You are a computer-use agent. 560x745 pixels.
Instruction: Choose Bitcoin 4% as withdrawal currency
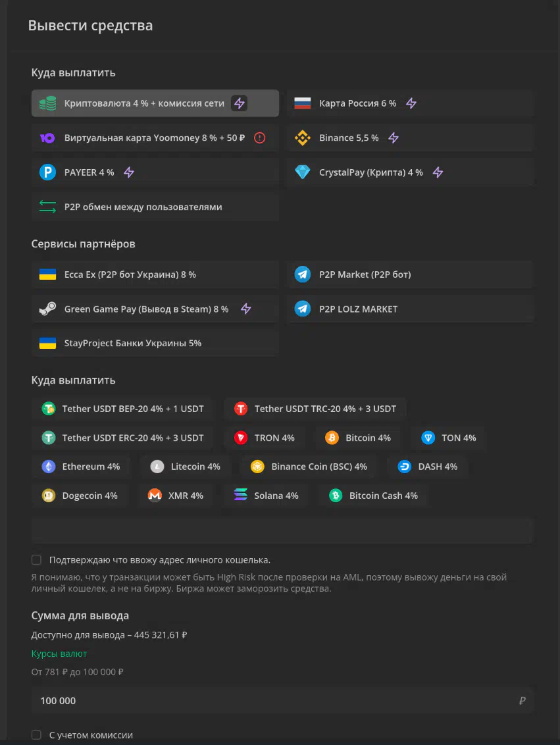pos(358,438)
